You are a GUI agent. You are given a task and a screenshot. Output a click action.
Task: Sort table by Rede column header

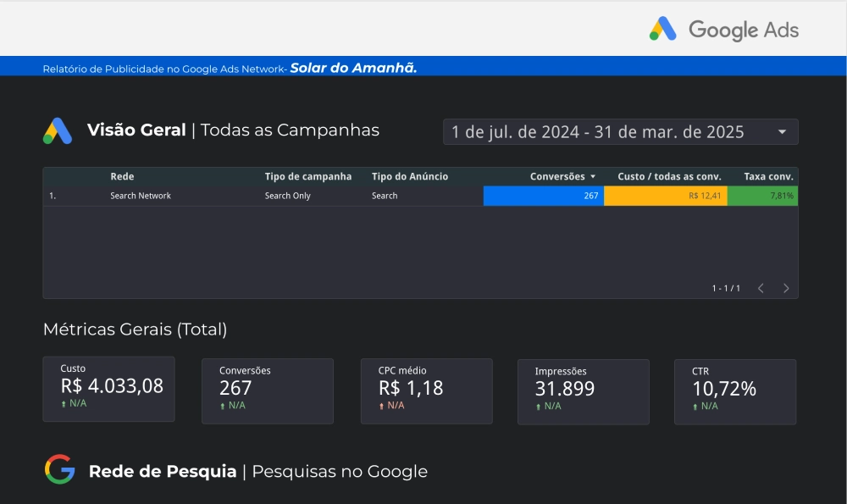[122, 176]
